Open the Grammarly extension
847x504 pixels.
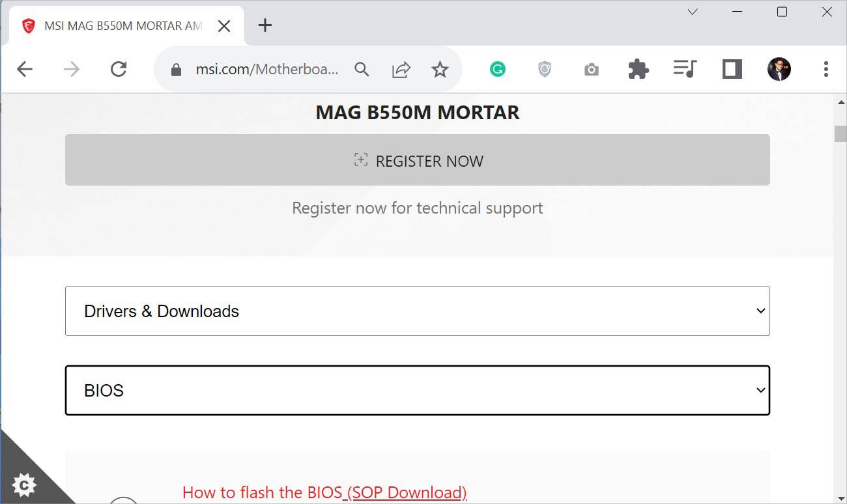tap(498, 70)
